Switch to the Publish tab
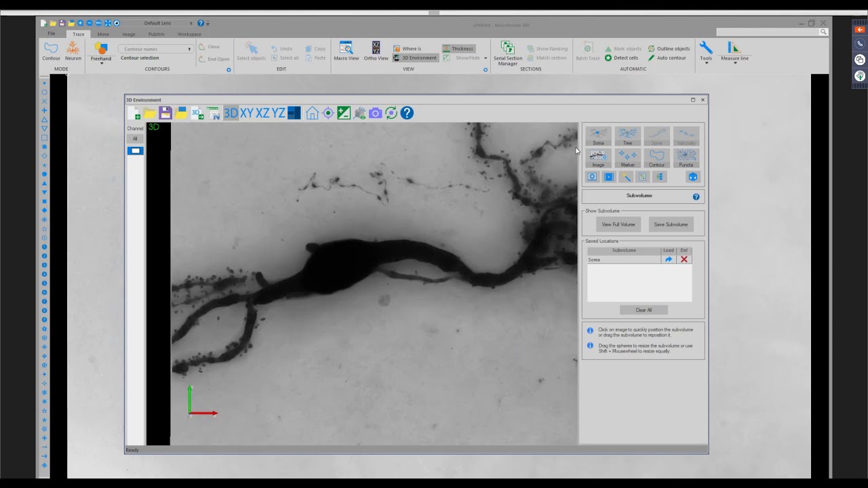Screen dimensions: 868x488 coord(156,34)
